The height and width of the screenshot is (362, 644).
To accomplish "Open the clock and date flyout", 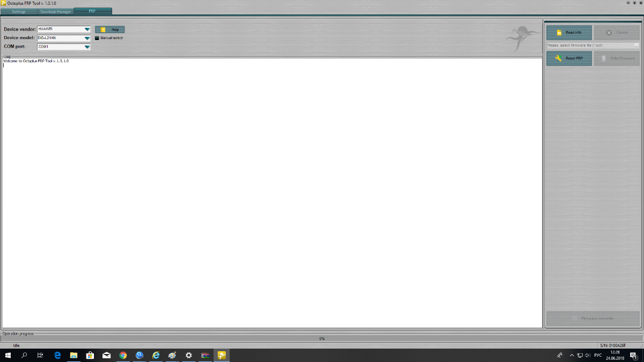I will click(x=614, y=355).
